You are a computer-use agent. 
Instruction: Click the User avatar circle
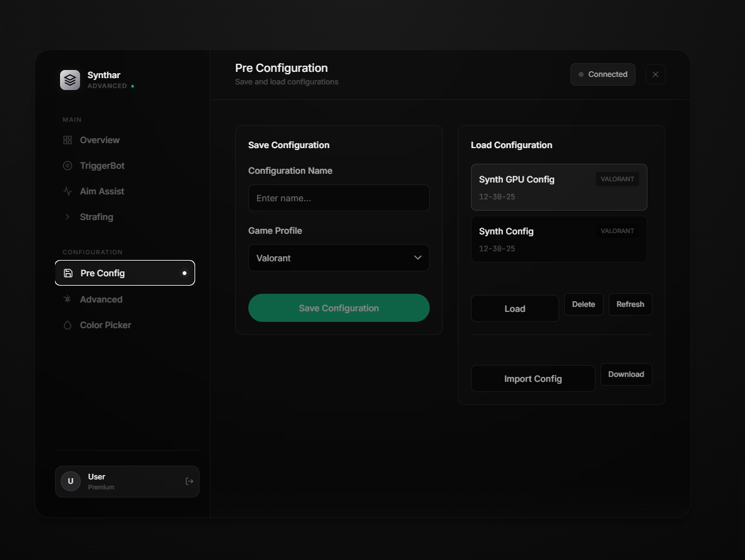pyautogui.click(x=71, y=481)
